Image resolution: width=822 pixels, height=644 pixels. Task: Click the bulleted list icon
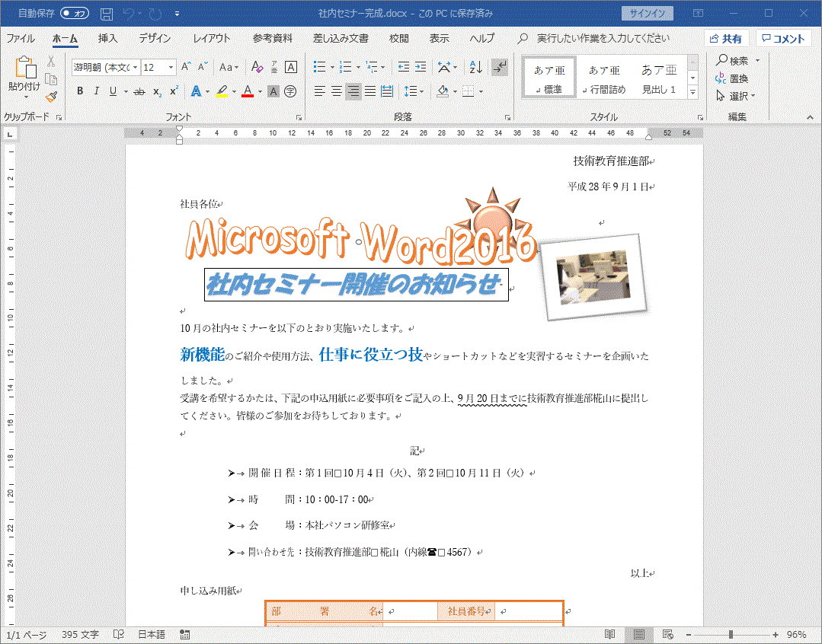[x=319, y=67]
